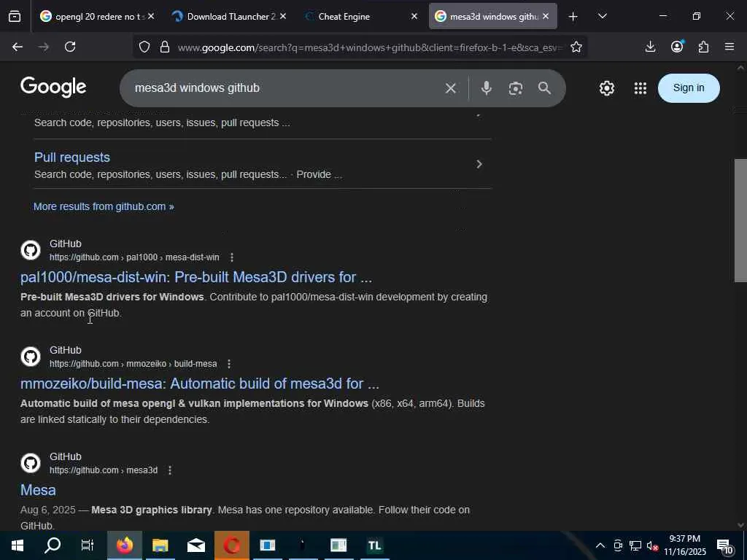Reload the current page
The image size is (747, 560).
pyautogui.click(x=70, y=47)
